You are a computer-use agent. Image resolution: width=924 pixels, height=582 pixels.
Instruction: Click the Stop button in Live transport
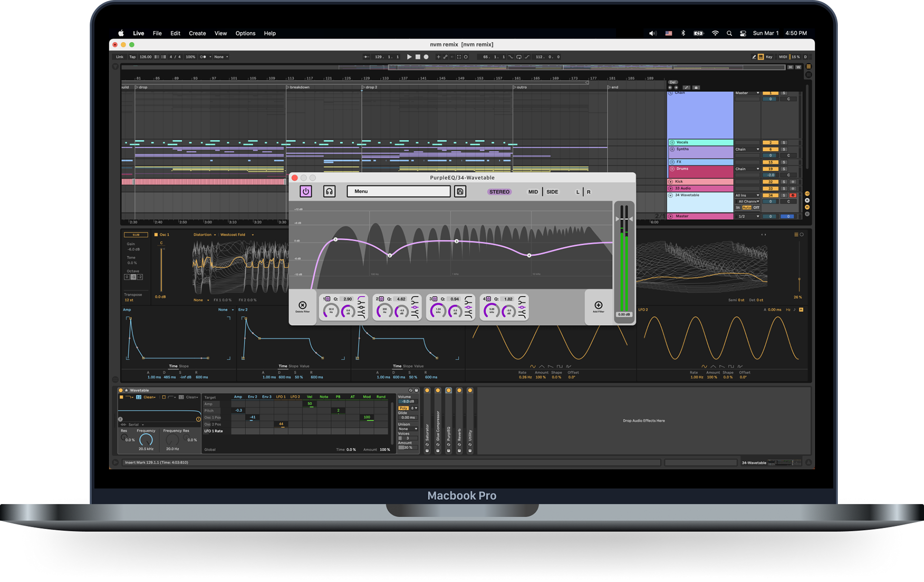(418, 57)
